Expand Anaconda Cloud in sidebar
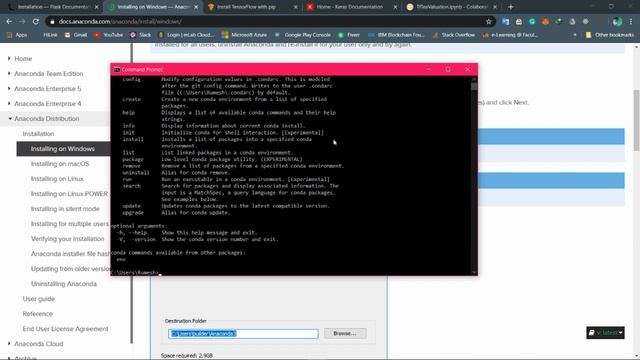640x360 pixels. click(x=9, y=344)
